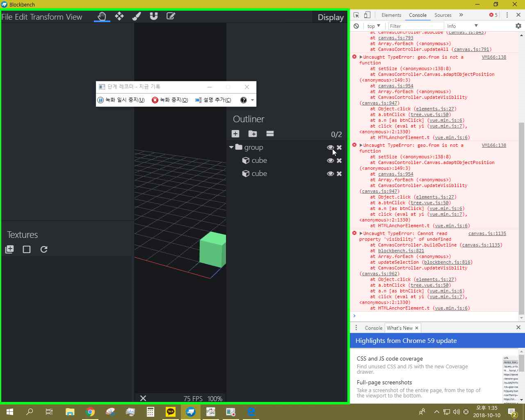Collapse the group in the Outliner
The width and height of the screenshot is (525, 420).
pyautogui.click(x=231, y=147)
